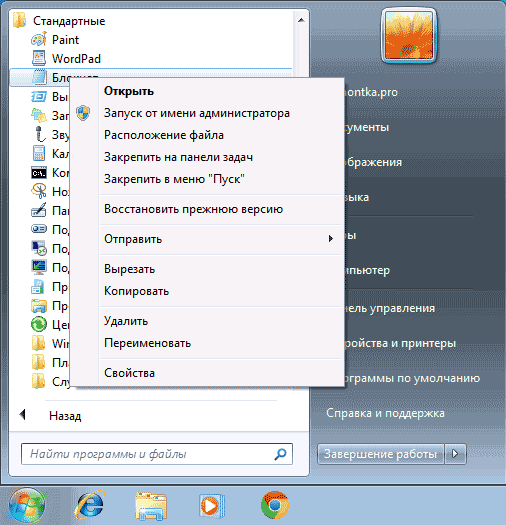The height and width of the screenshot is (525, 506).
Task: Collapse the Стандартные folder
Action: (69, 21)
